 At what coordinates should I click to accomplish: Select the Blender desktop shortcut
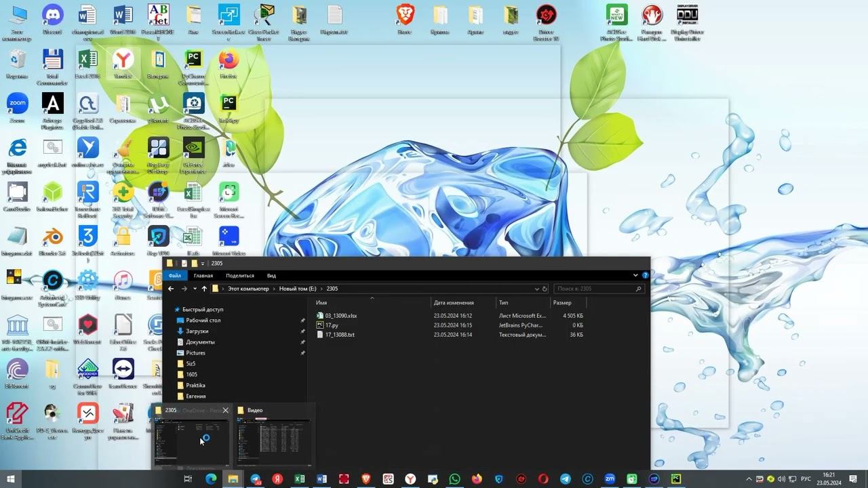coord(52,241)
